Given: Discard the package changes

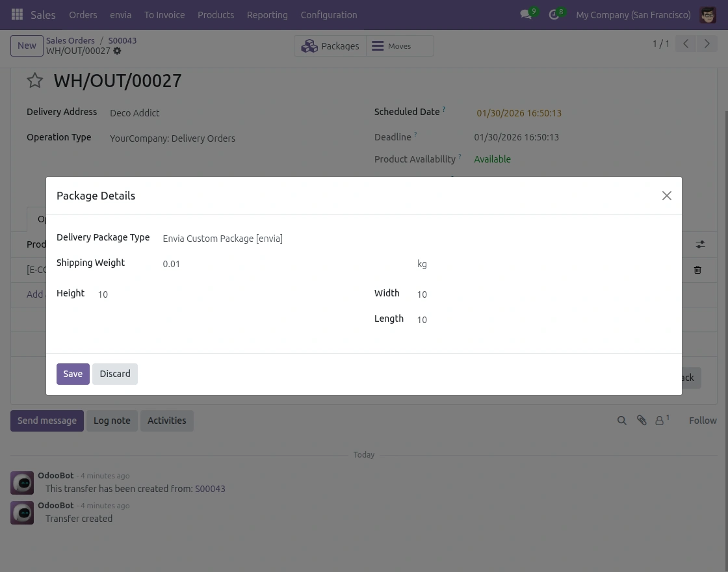Looking at the screenshot, I should (x=115, y=374).
